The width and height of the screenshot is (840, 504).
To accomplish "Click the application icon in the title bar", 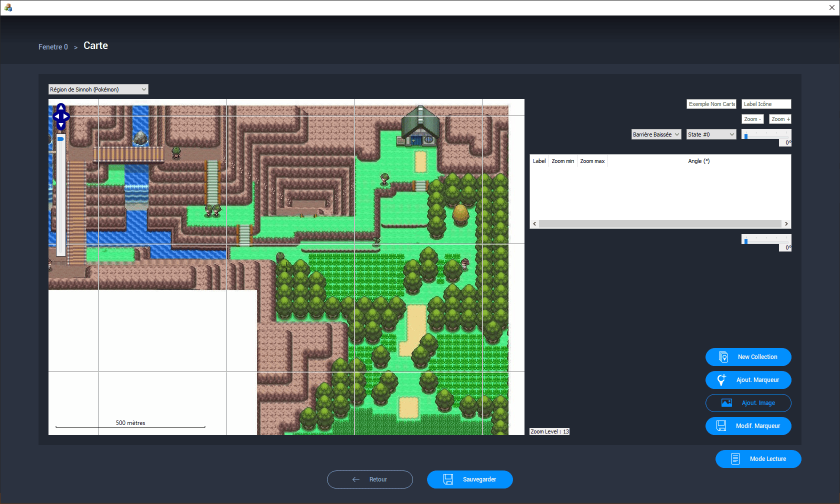I will 8,7.
